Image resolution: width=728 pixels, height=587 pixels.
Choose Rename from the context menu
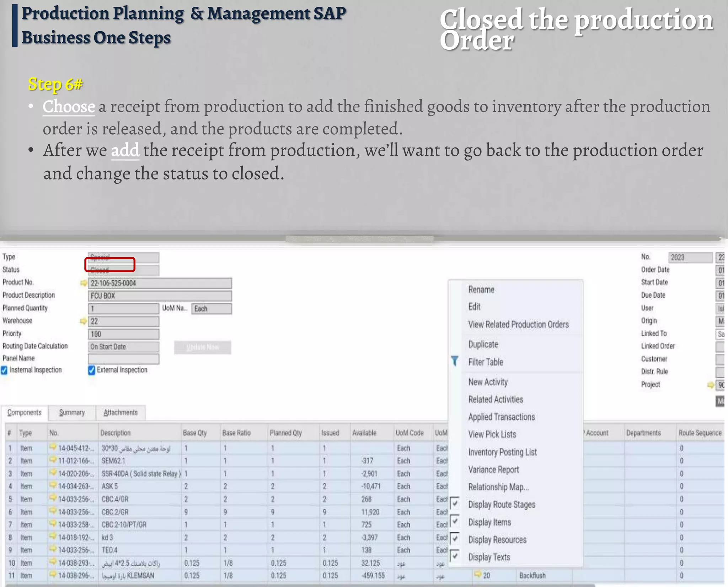pos(481,290)
